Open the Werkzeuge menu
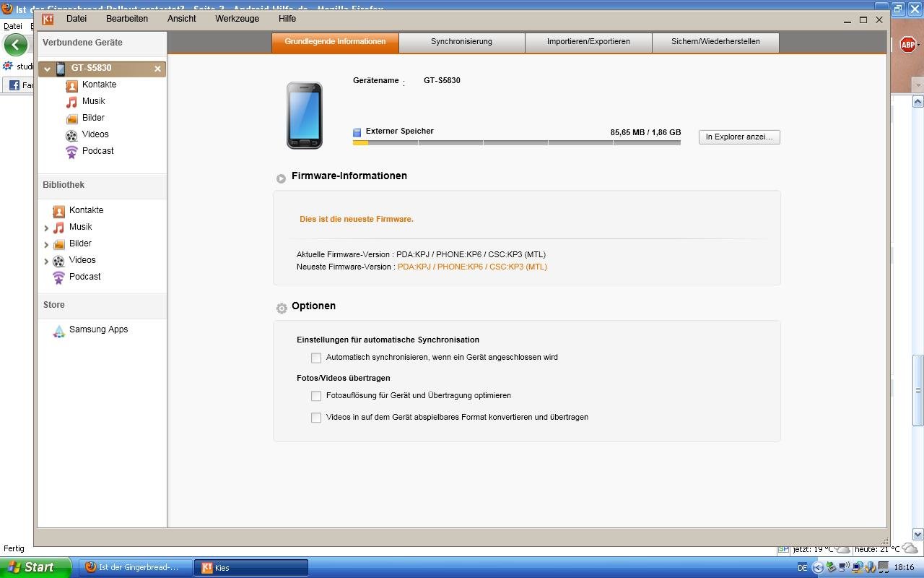The width and height of the screenshot is (924, 578). [x=237, y=19]
